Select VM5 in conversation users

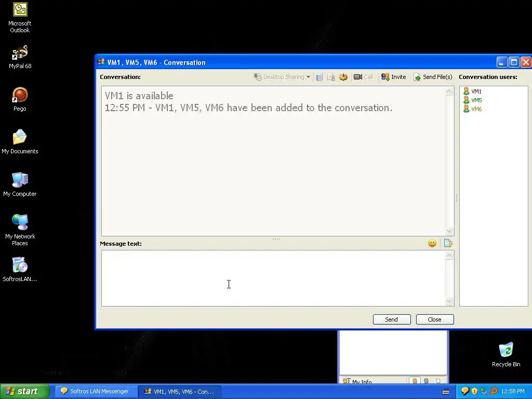pyautogui.click(x=472, y=100)
